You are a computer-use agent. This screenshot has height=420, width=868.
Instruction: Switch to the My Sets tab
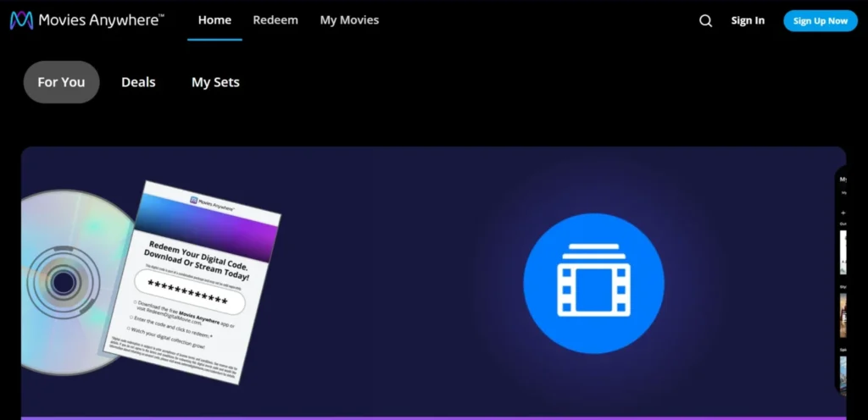tap(215, 82)
